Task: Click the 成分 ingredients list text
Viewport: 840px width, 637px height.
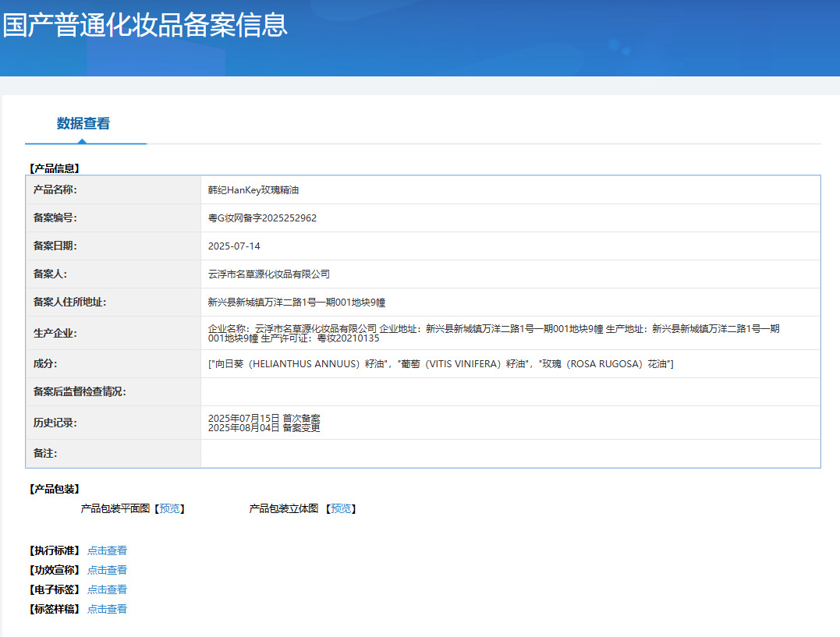Action: point(441,364)
